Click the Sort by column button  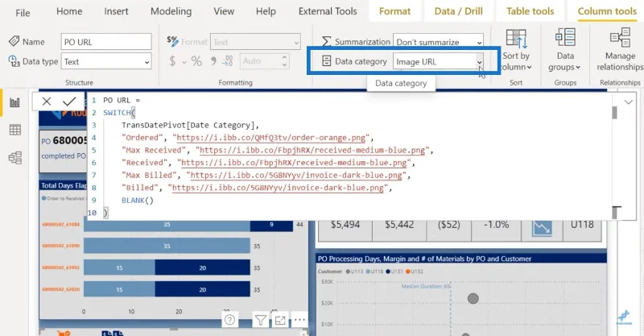[x=516, y=50]
